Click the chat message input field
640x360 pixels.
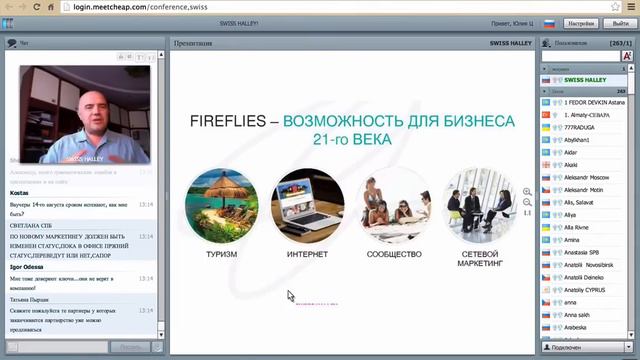[63, 347]
